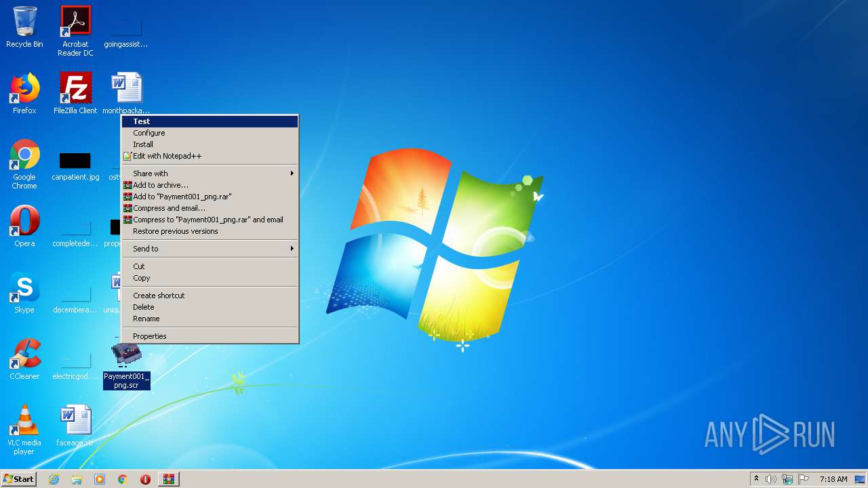Open the Recycle Bin desktop icon
This screenshot has height=488, width=868.
(x=24, y=27)
